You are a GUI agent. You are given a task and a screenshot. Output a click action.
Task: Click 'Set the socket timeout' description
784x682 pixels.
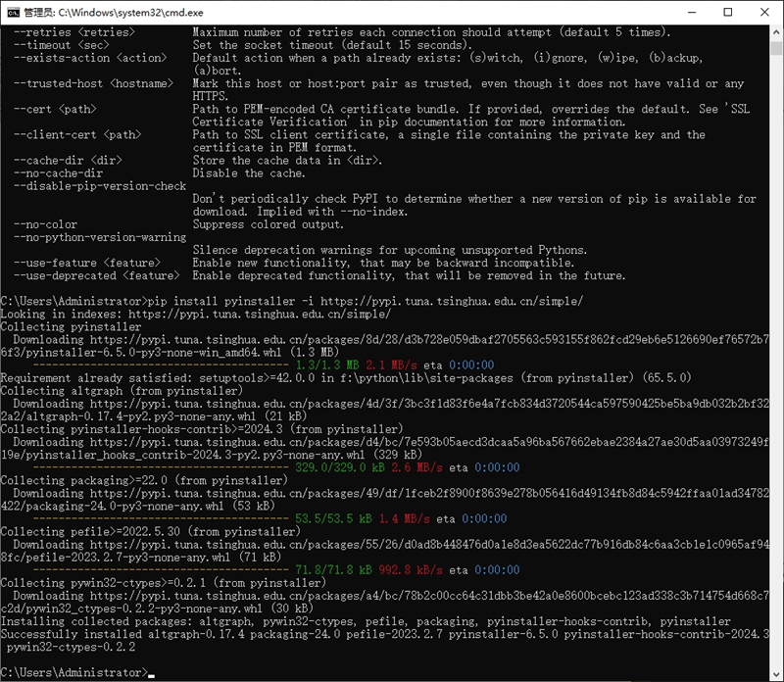pos(332,45)
